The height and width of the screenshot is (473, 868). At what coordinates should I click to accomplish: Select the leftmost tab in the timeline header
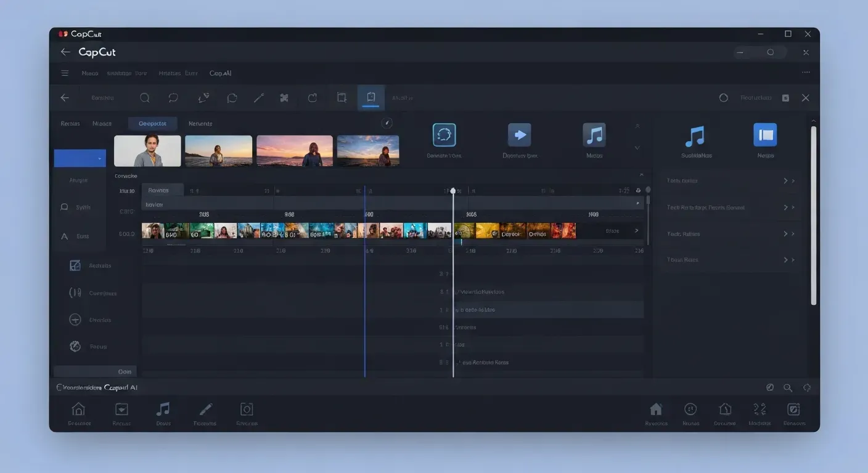pos(162,190)
